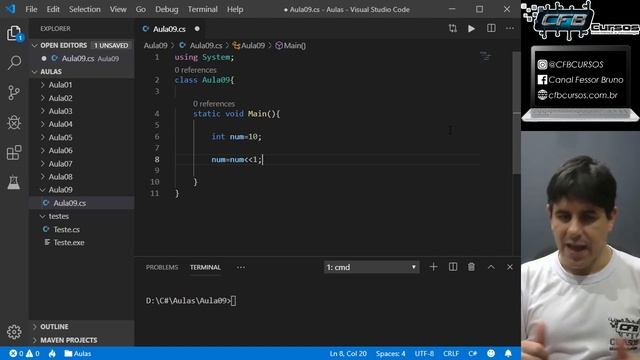Open the Go menu
The image size is (640, 360).
point(140,9)
